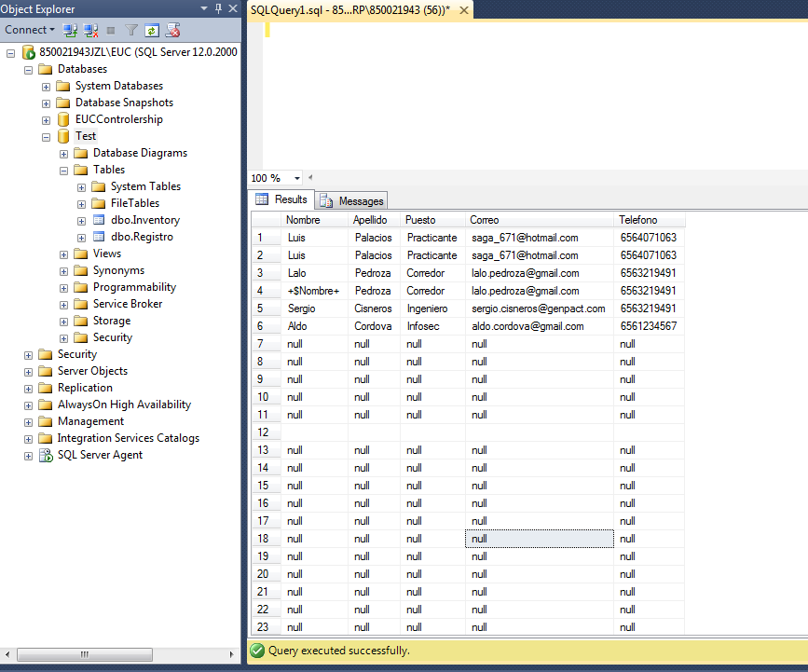The height and width of the screenshot is (672, 808).
Task: Click Object Explorer scroll right arrow
Action: (x=231, y=654)
